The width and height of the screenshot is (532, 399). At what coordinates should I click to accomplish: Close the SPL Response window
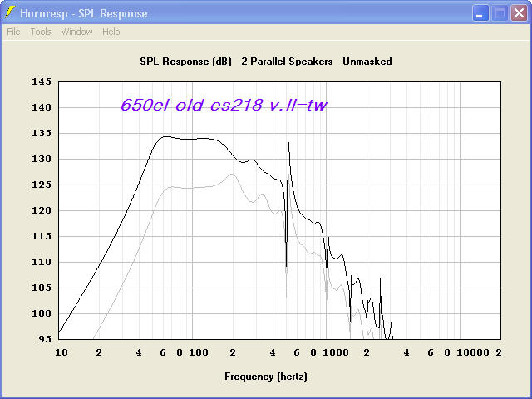[x=519, y=13]
